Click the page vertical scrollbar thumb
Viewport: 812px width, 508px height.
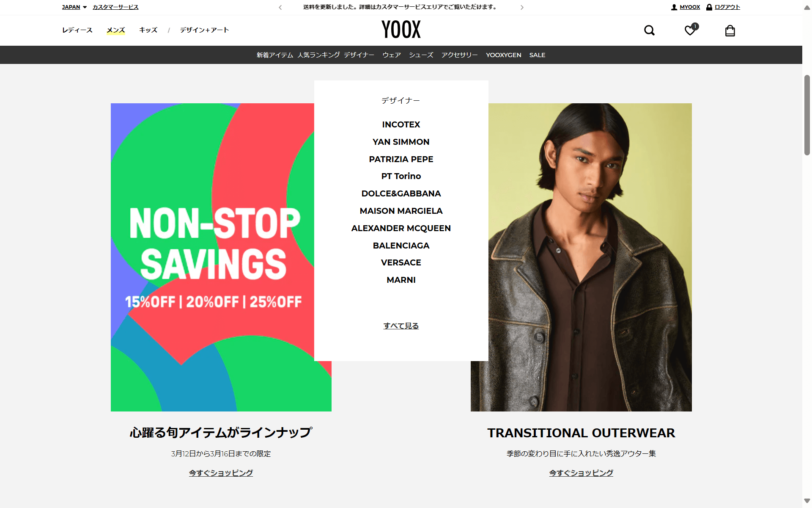[807, 115]
